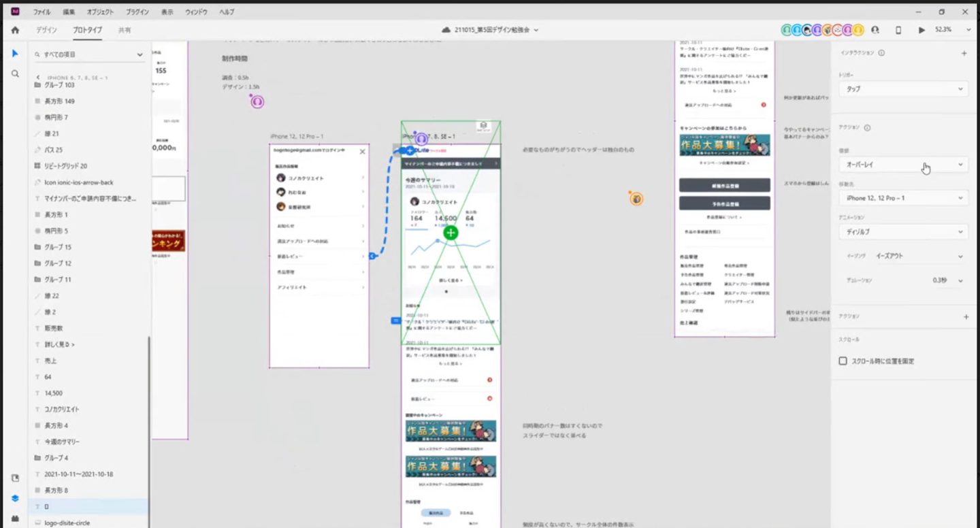980x528 pixels.
Task: Click the mobile device preview icon
Action: (898, 30)
